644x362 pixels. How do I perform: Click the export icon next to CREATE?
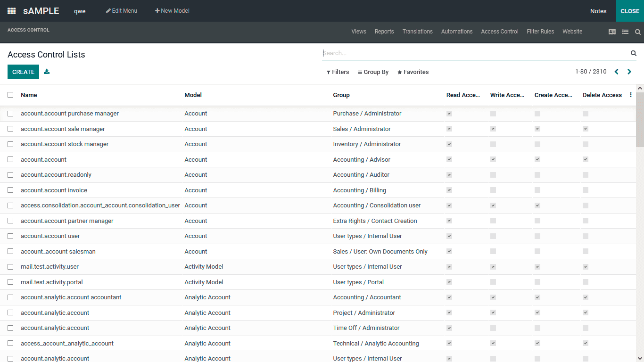[x=46, y=72]
